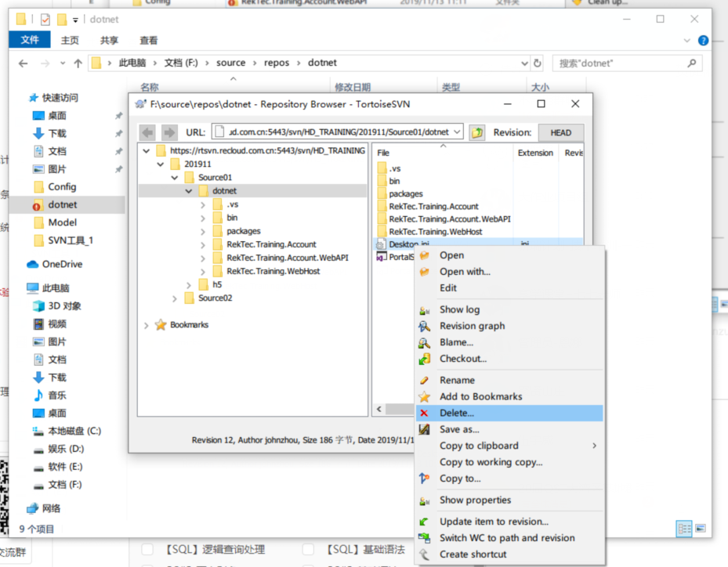728x567 pixels.
Task: Open the 查看 ribbon tab in Explorer
Action: coord(149,41)
